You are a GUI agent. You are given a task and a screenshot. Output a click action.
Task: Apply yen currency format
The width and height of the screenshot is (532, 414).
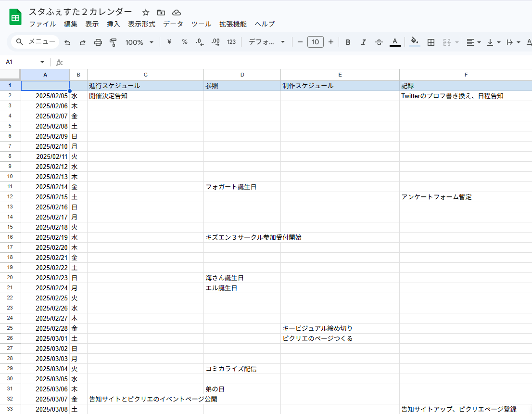pos(169,42)
